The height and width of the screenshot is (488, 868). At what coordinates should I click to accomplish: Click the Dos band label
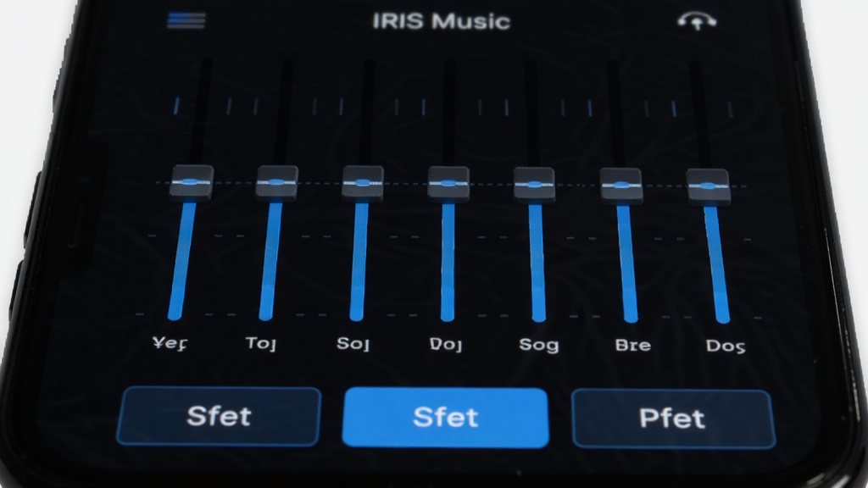click(x=726, y=347)
